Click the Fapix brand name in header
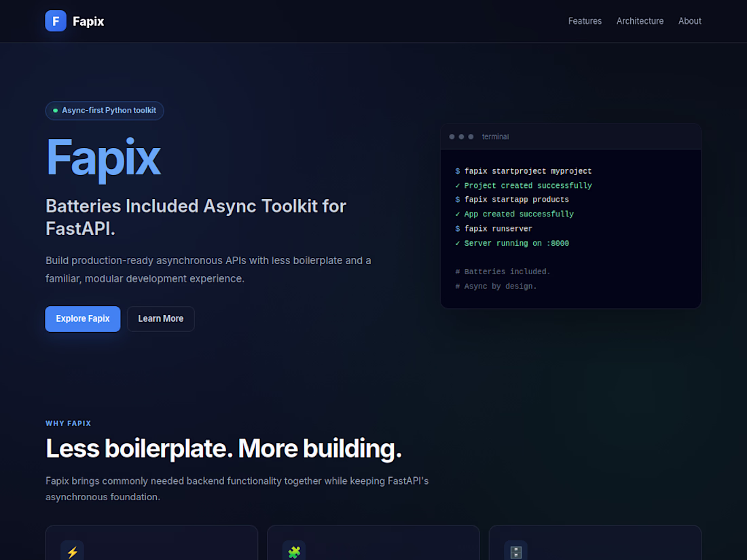 click(88, 21)
